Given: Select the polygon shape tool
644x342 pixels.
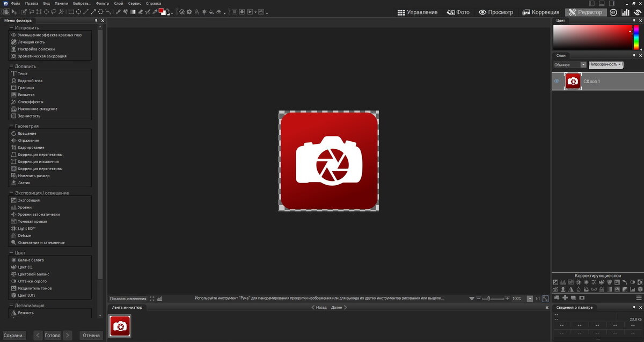Looking at the screenshot, I should point(101,11).
